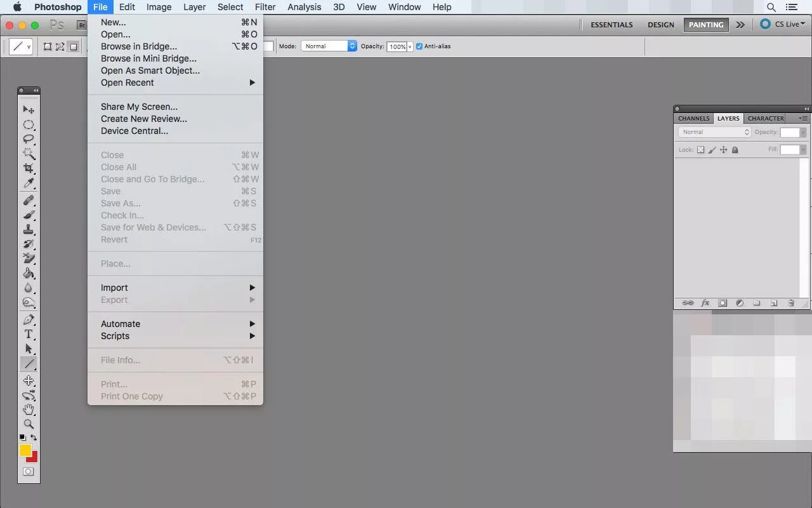
Task: Select the Magic Wand tool
Action: [29, 154]
